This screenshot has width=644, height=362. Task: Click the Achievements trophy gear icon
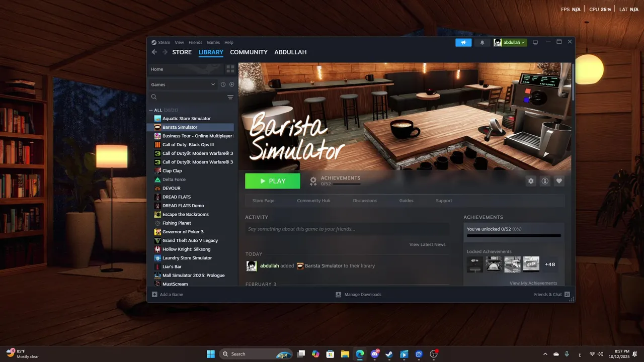313,181
